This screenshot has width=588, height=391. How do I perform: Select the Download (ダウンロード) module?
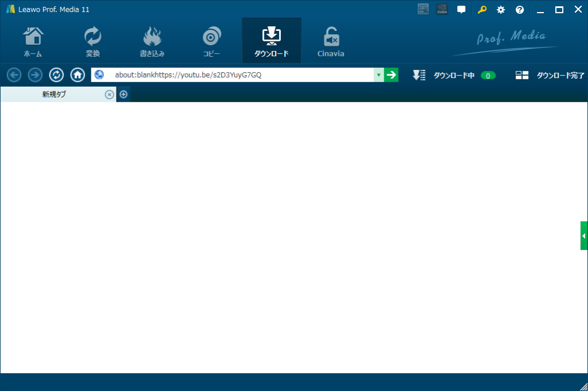tap(272, 41)
